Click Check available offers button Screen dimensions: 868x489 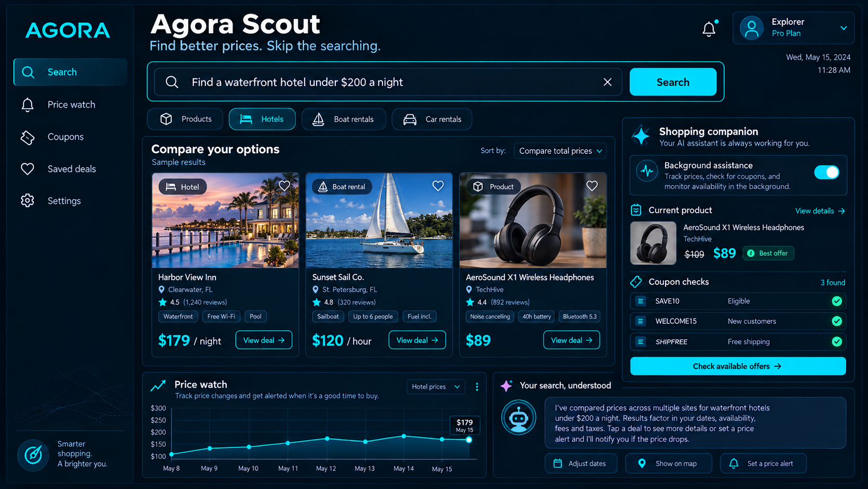738,366
